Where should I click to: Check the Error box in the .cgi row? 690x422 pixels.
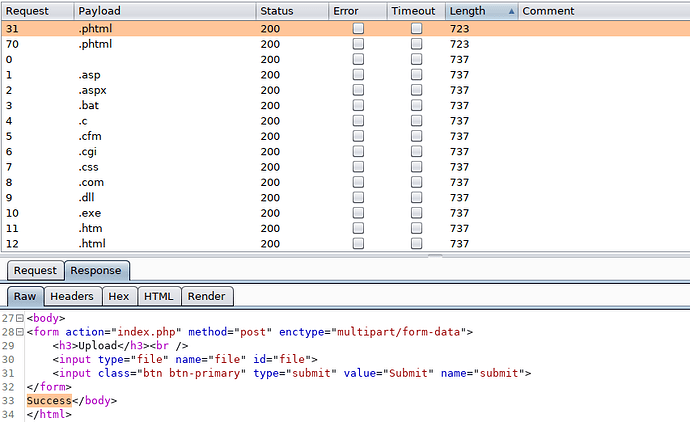pyautogui.click(x=358, y=151)
